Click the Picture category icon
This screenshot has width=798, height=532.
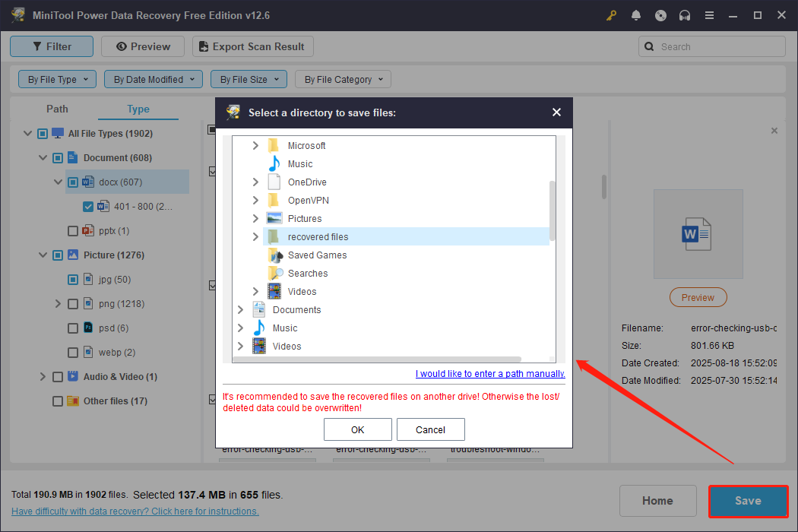click(x=73, y=255)
